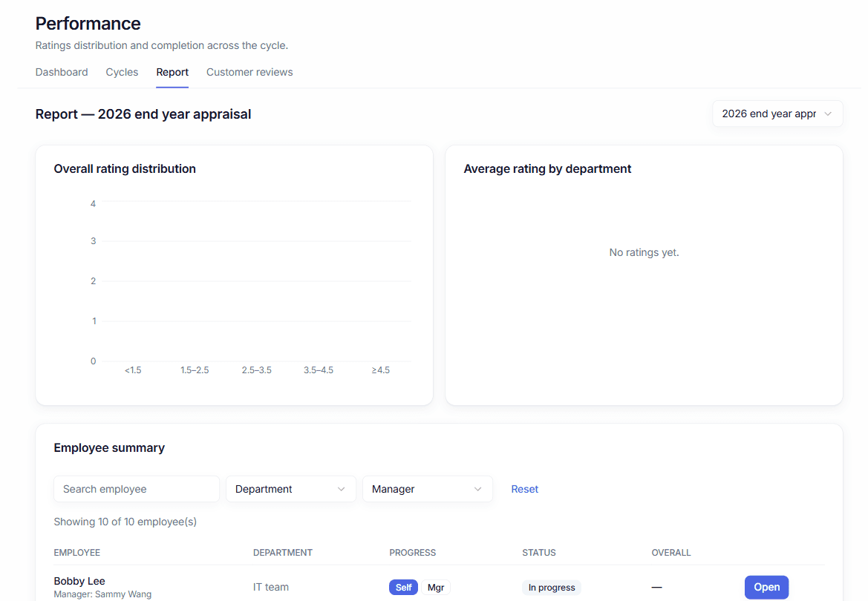Click the Self progress badge
Viewport: 868px width, 601px height.
point(403,587)
